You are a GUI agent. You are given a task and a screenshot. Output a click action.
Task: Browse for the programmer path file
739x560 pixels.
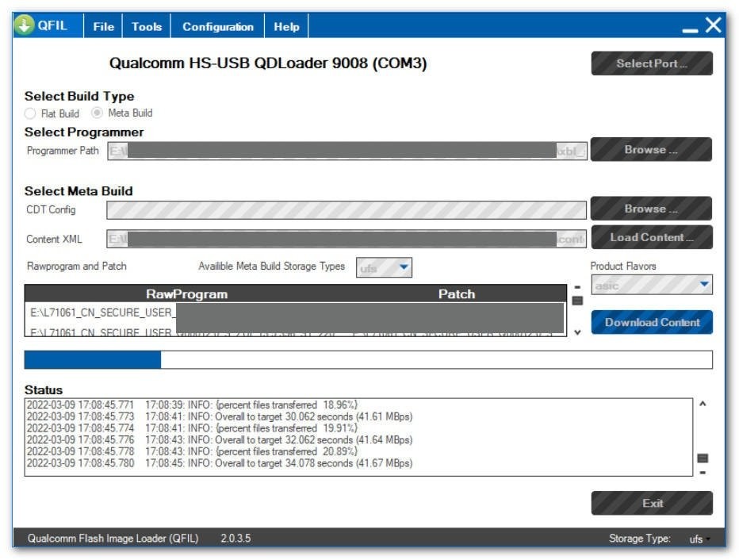pos(651,149)
